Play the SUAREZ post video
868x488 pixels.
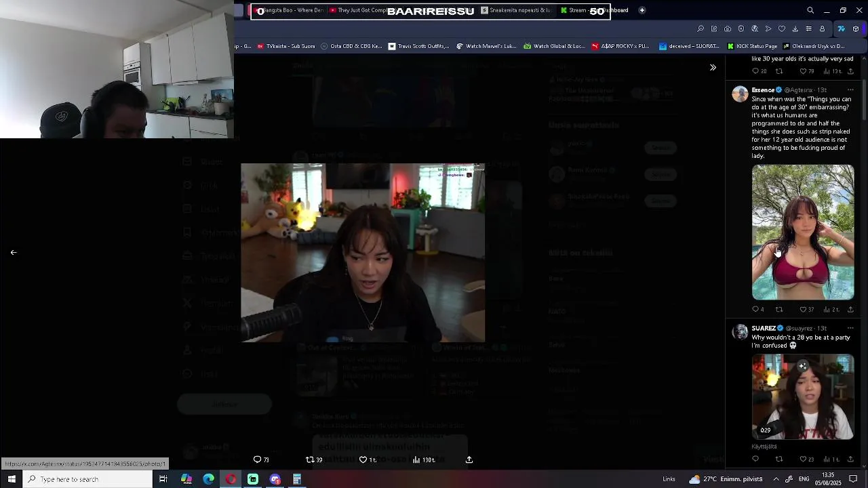click(x=803, y=396)
